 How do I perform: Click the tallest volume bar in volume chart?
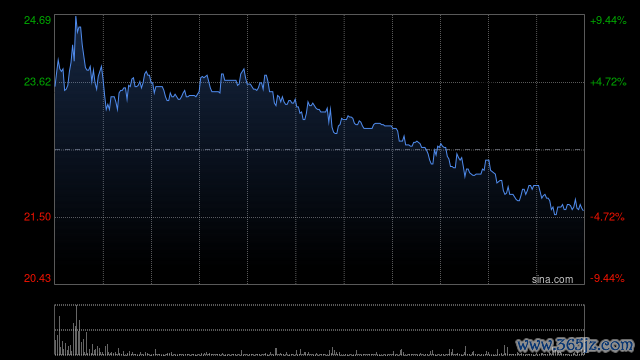tap(76, 330)
